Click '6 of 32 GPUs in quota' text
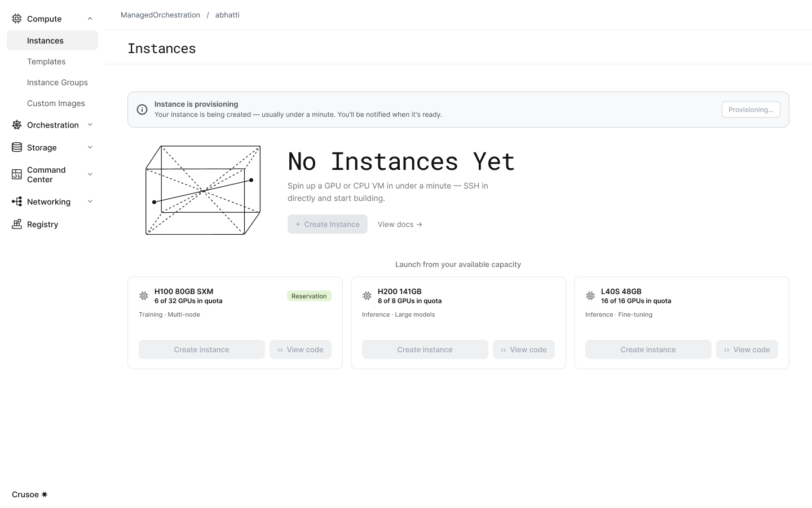 188,301
